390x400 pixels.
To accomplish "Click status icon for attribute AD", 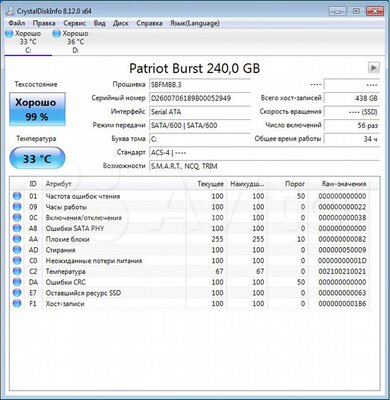I will pyautogui.click(x=17, y=250).
